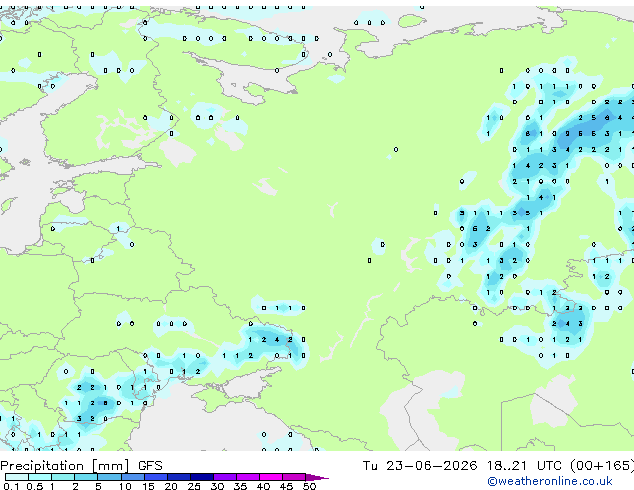Click the 40–45 mm magenta swatch

point(271,477)
